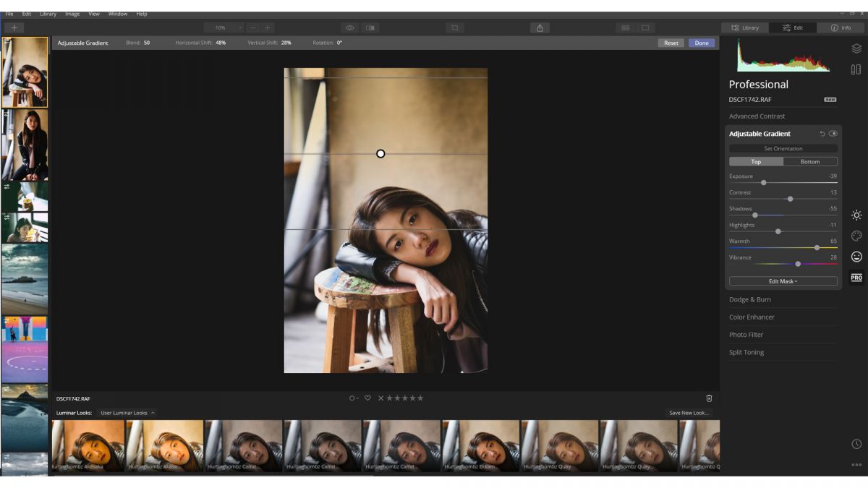Open the Image menu
Screen dimensions: 868x488
72,14
